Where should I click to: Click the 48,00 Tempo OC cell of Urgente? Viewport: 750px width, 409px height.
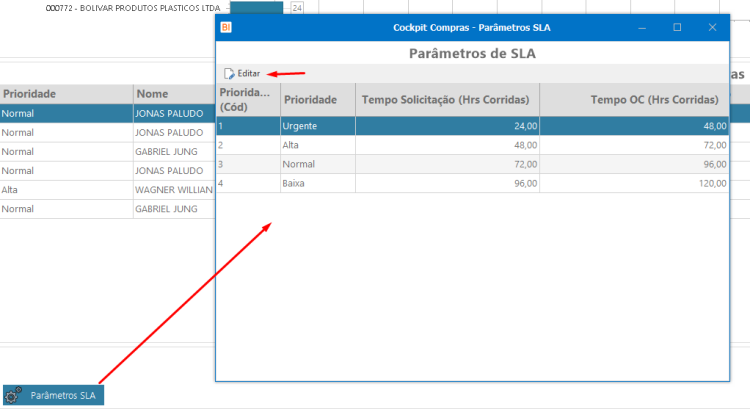(634, 126)
